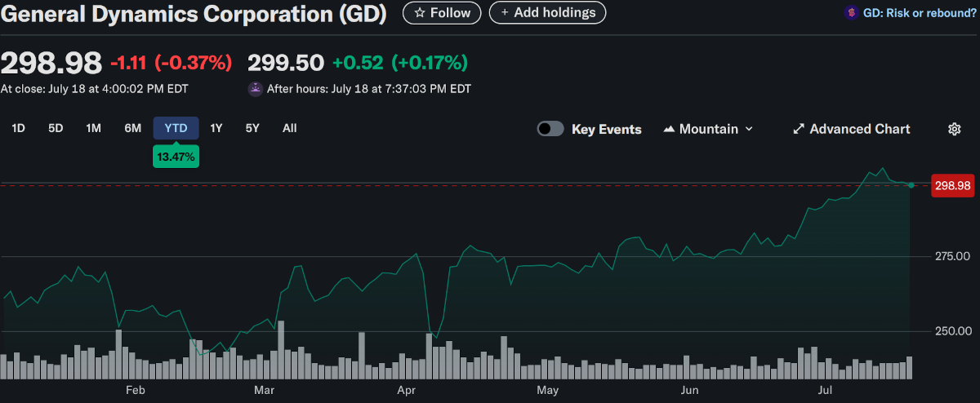The image size is (980, 403).
Task: Click the Mar label on the time axis
Action: point(264,391)
